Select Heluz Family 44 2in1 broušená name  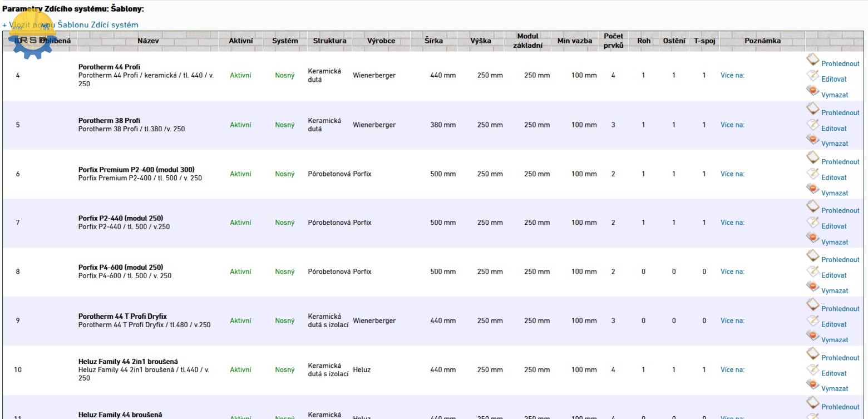point(128,362)
